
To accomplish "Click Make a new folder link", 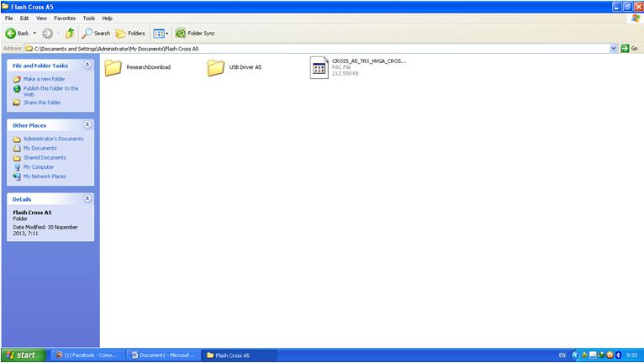I will [44, 79].
